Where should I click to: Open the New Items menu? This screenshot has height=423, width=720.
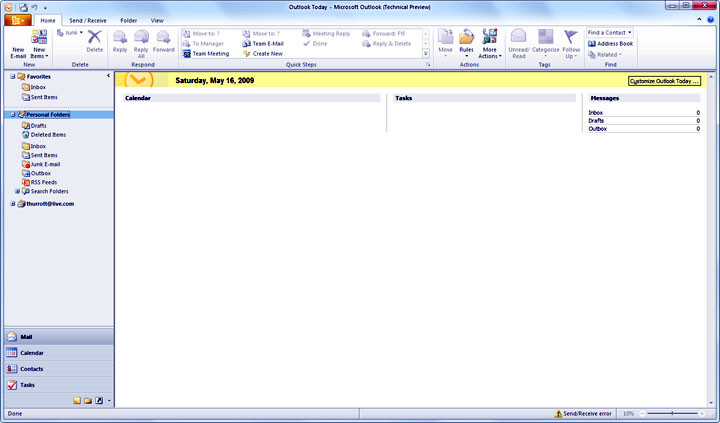39,45
